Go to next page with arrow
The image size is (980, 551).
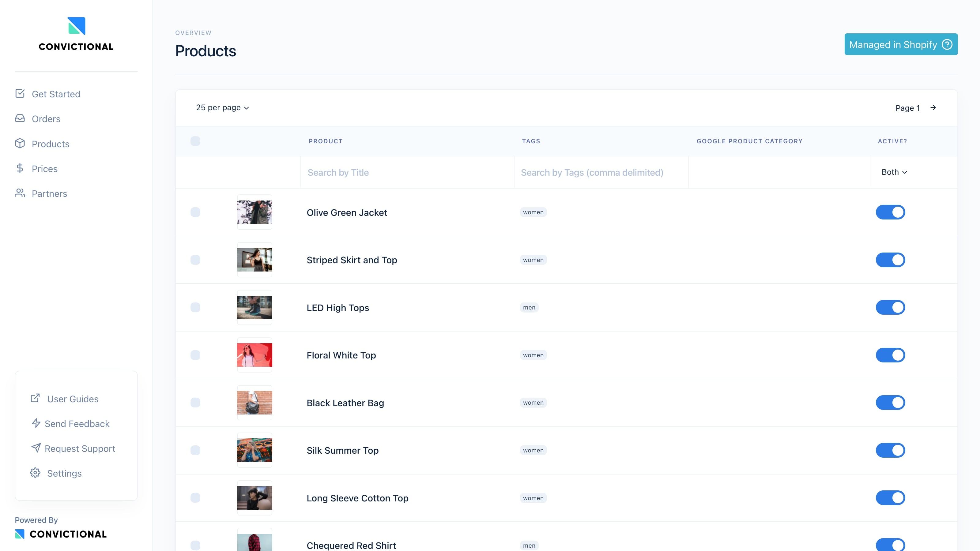click(933, 108)
